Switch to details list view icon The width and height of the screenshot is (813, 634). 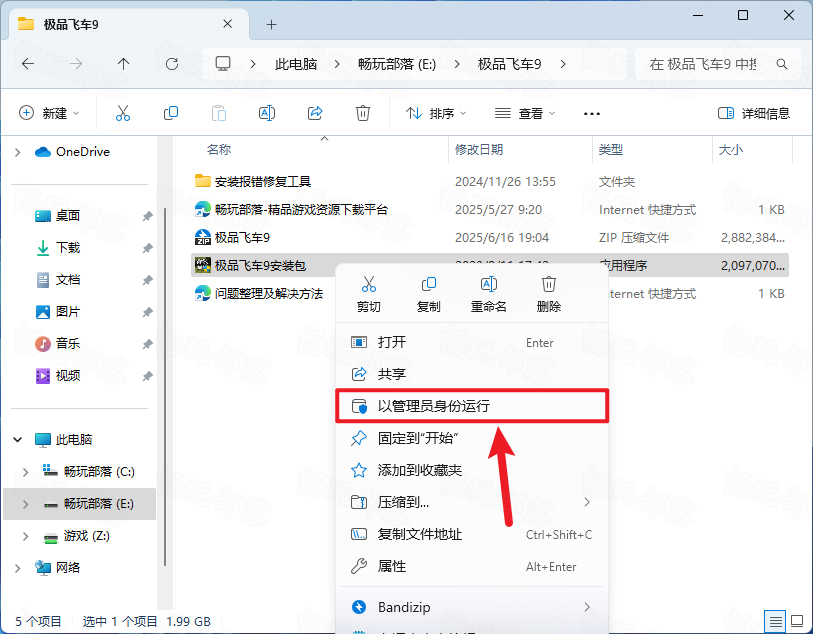pyautogui.click(x=775, y=621)
